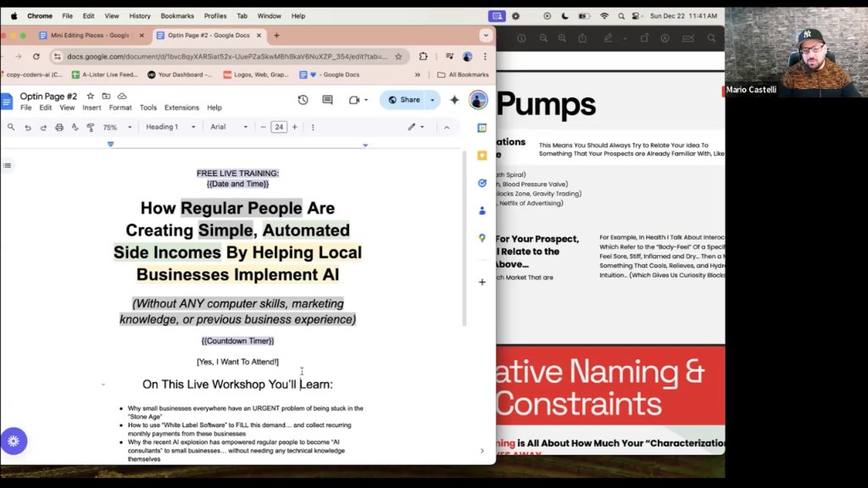Select the Paint format roller icon
This screenshot has width=868, height=488.
click(90, 127)
